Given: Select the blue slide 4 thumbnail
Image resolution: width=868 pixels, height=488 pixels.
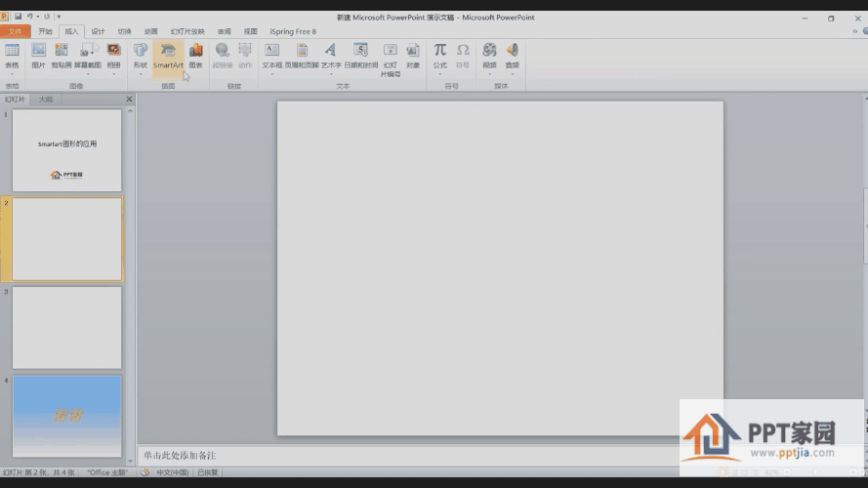Looking at the screenshot, I should point(67,416).
